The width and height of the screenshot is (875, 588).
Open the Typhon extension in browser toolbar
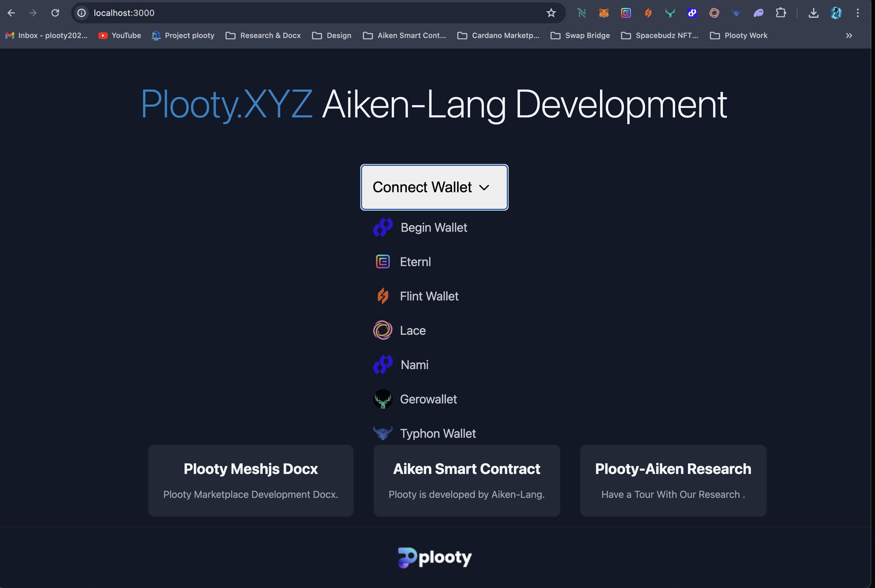pyautogui.click(x=737, y=13)
